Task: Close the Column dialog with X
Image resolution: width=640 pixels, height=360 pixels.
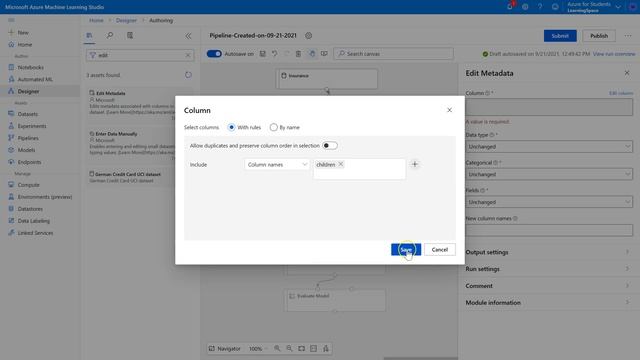Action: 449,110
